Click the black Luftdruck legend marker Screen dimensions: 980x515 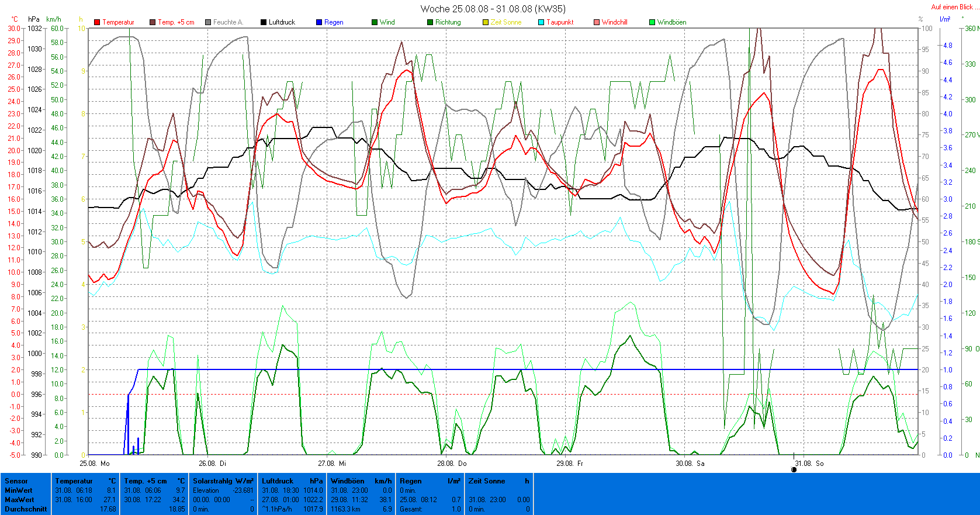[264, 22]
